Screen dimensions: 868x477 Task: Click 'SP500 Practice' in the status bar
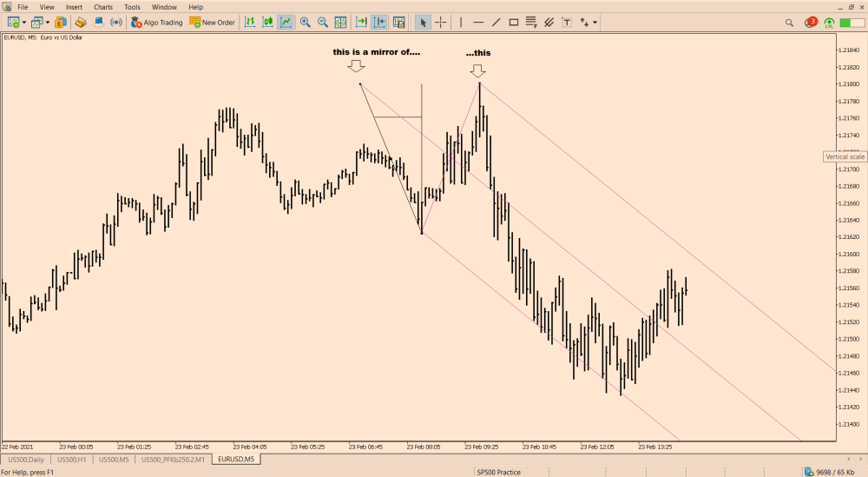[499, 473]
